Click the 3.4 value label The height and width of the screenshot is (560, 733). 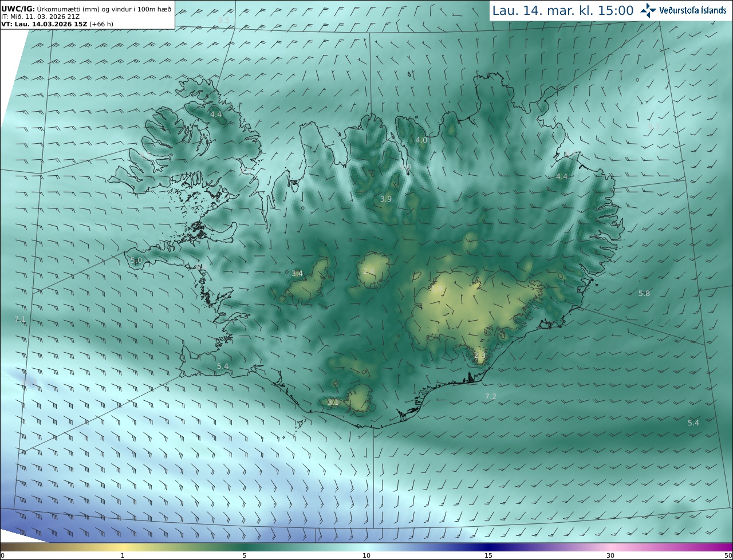(x=297, y=273)
